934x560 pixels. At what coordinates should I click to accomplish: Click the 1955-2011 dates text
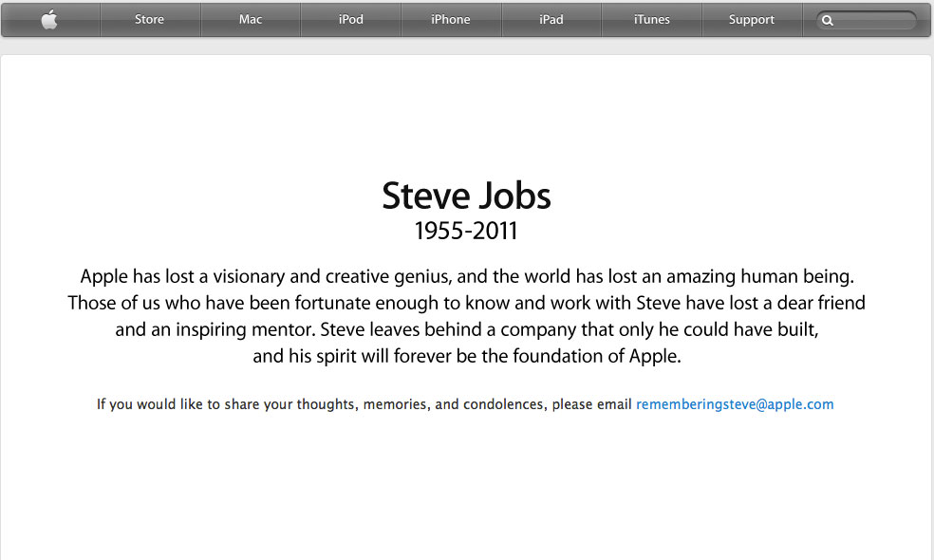pos(466,232)
